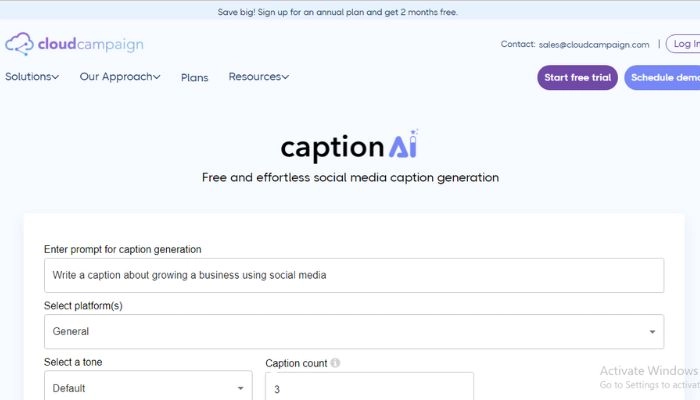Click the Enter prompt for caption generation label
Screen dimensions: 700x400
pos(123,248)
